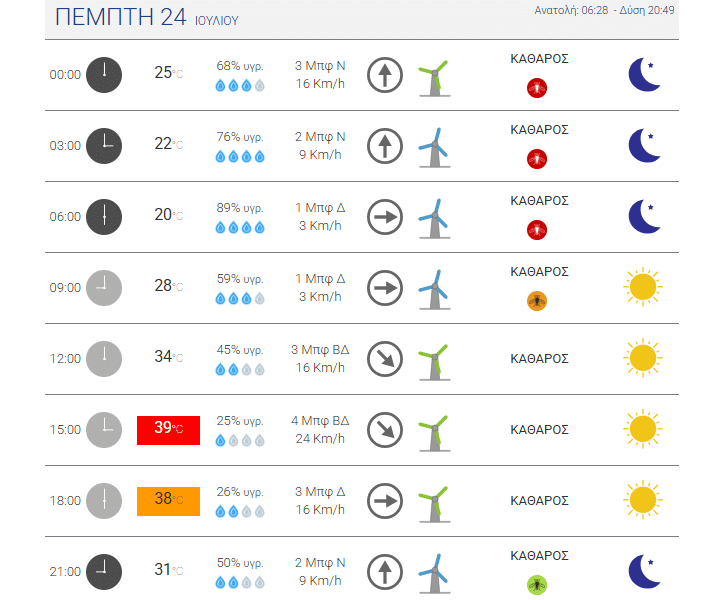Screen dimensions: 703x600
Task: Click the dark clock icon for 06:00
Action: 104,217
